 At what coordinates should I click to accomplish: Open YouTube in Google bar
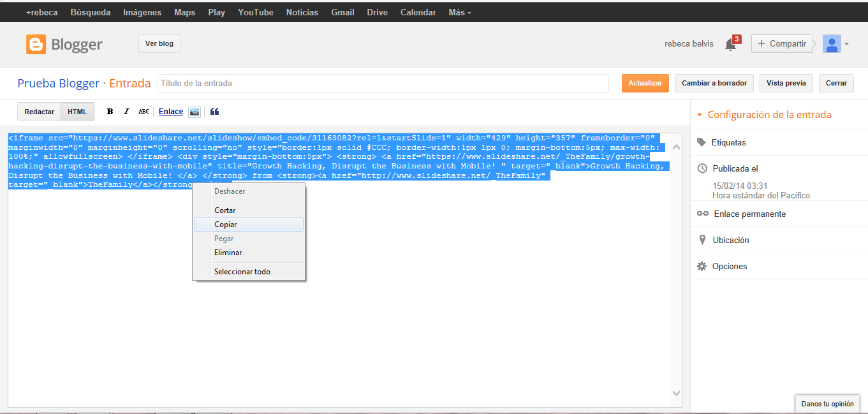[x=256, y=12]
